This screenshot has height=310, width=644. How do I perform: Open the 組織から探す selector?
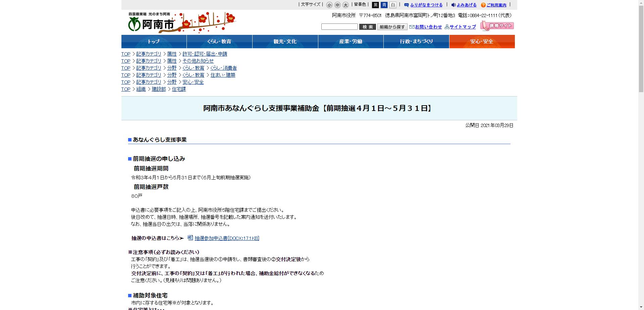point(392,27)
